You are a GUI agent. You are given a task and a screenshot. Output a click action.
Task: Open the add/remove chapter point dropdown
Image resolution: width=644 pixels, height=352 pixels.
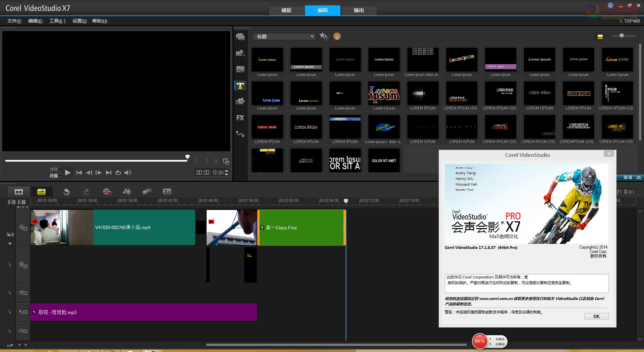pos(23,207)
